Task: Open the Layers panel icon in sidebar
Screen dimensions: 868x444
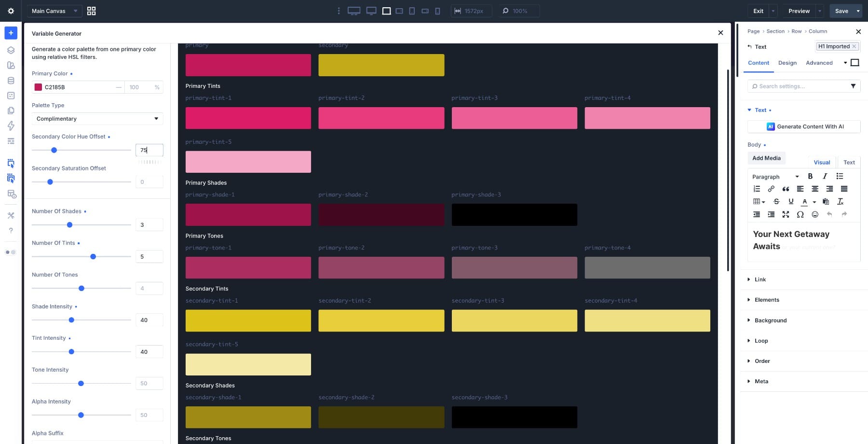Action: pyautogui.click(x=11, y=50)
